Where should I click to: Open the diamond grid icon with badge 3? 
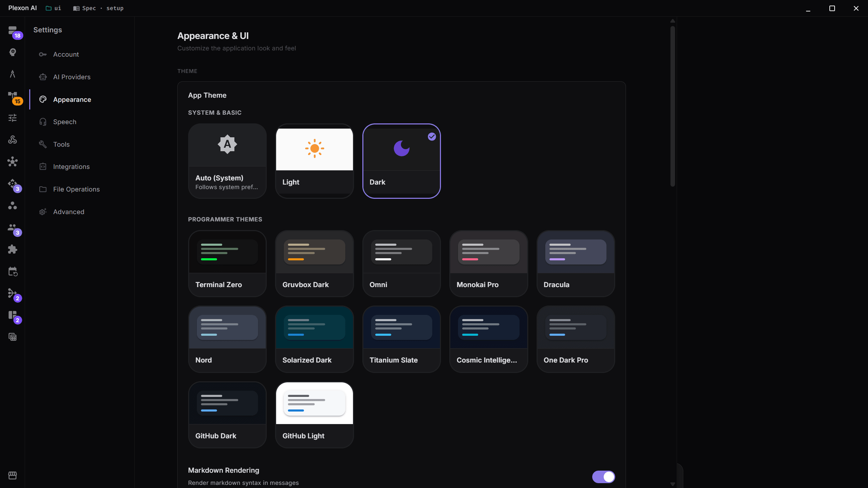pos(13,184)
